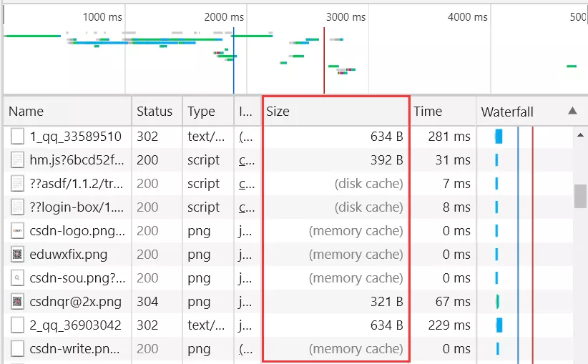Screen dimensions: 588x364
Task: Click the 304 status of csdnqr@2x.png
Action: click(x=147, y=302)
